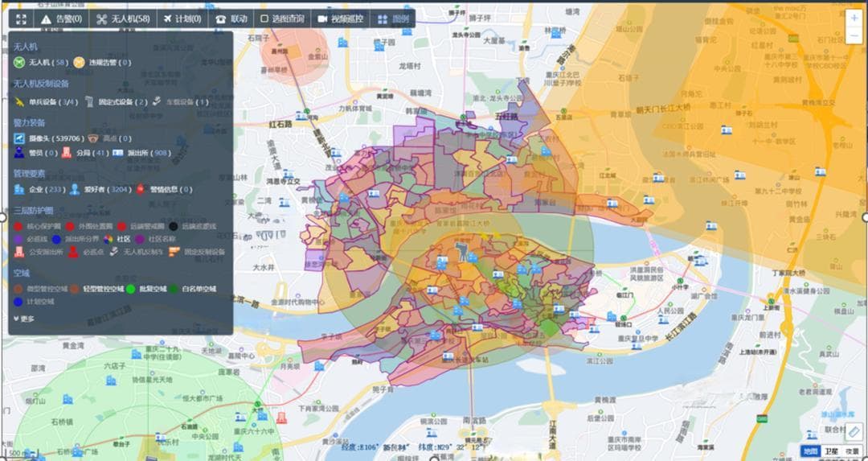
Task: Open the 无人机(58) drone list
Action: (x=123, y=19)
